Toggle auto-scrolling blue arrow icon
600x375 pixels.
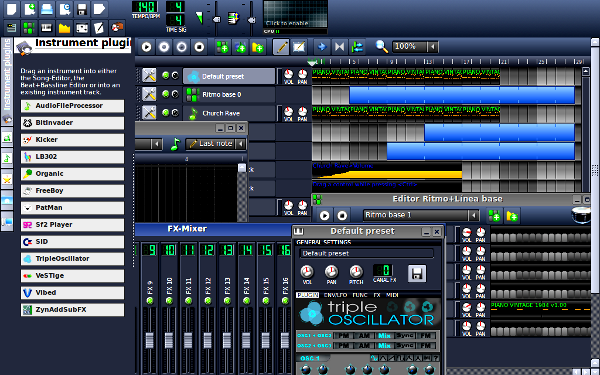click(x=322, y=47)
